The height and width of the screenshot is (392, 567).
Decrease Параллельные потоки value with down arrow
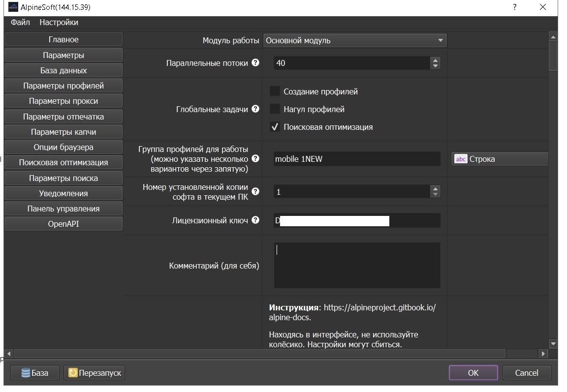(x=436, y=66)
